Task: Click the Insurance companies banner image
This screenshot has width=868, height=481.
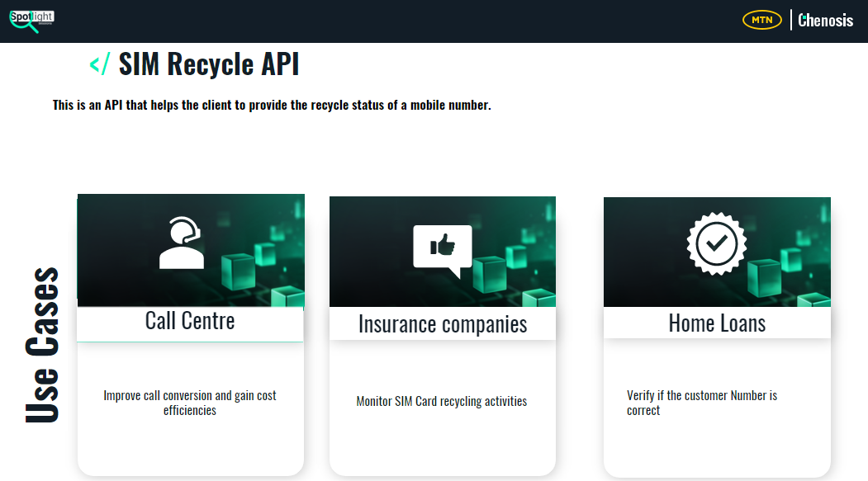Action: [443, 252]
